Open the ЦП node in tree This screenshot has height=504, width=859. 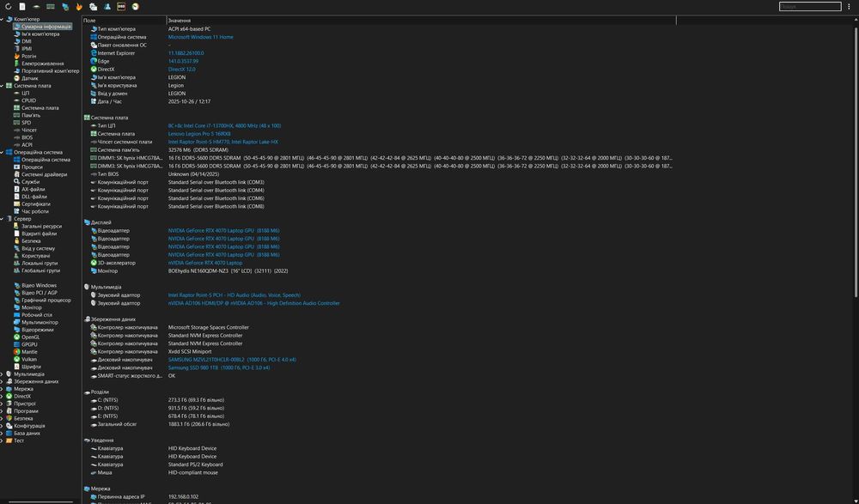pos(22,93)
